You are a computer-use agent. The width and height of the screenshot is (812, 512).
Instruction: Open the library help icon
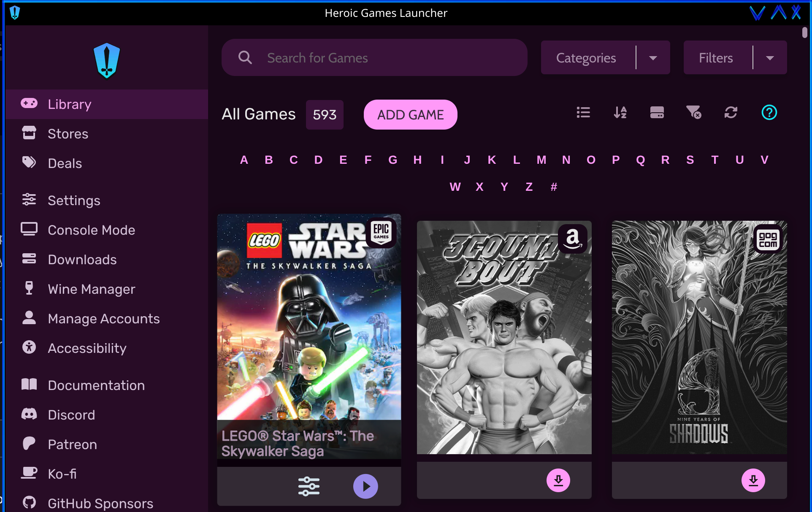[x=769, y=112]
